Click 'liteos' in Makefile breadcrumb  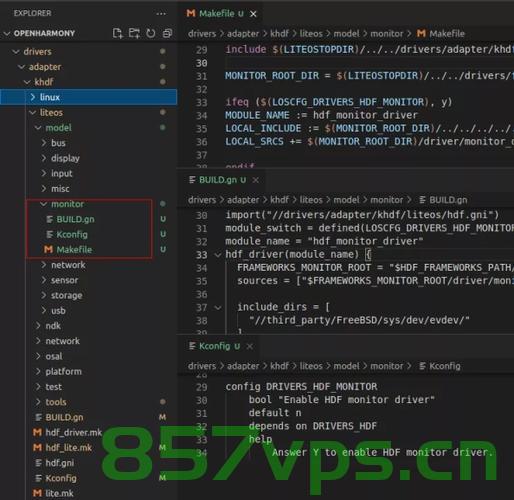[311, 34]
